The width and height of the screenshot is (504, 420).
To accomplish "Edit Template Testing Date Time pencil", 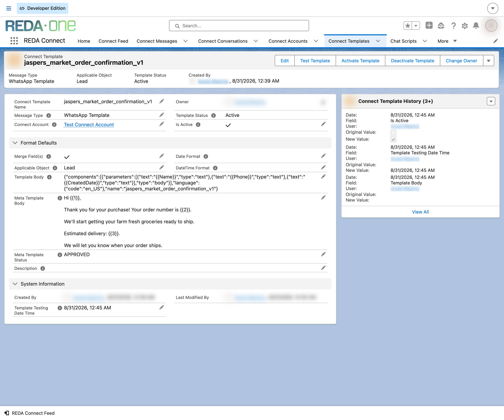I will [162, 307].
